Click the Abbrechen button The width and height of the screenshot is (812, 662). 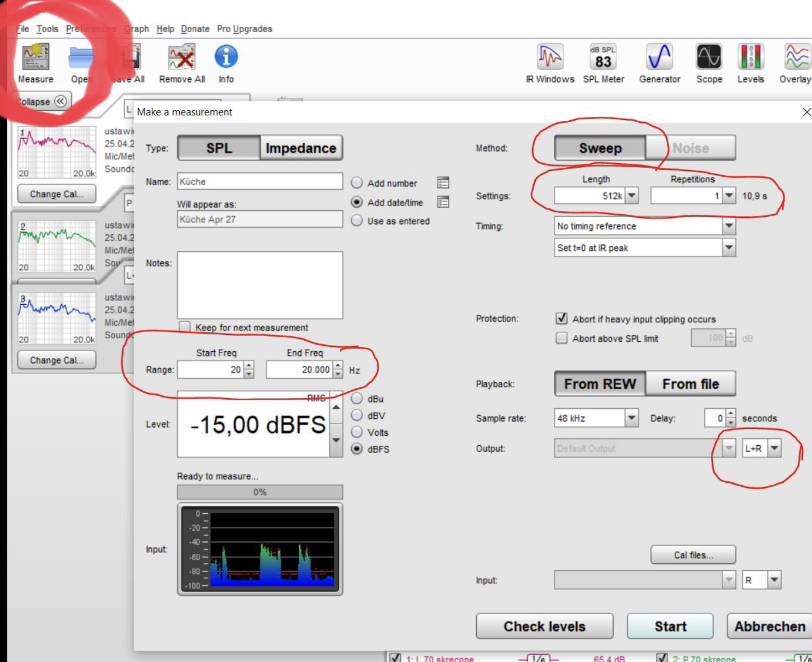[x=769, y=626]
